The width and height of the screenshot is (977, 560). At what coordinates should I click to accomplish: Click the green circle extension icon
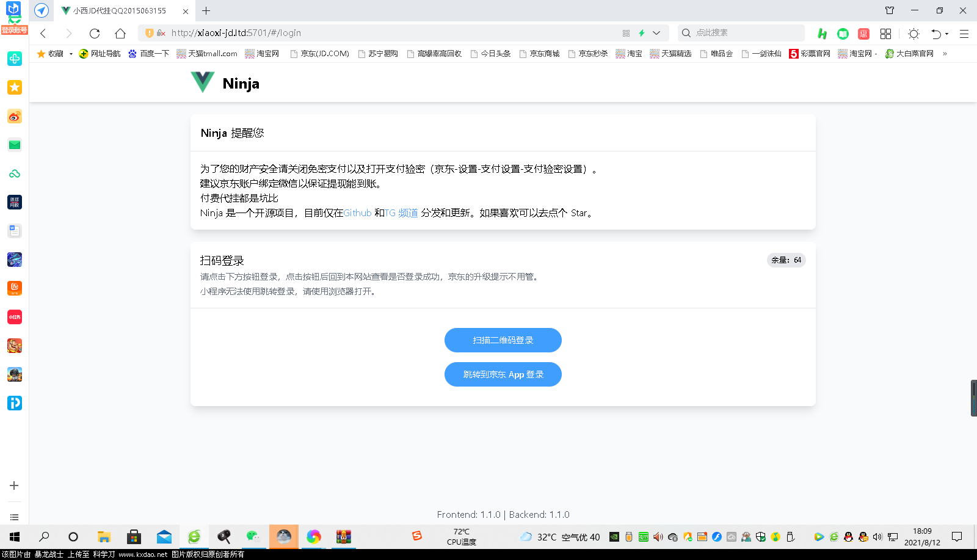click(x=843, y=34)
